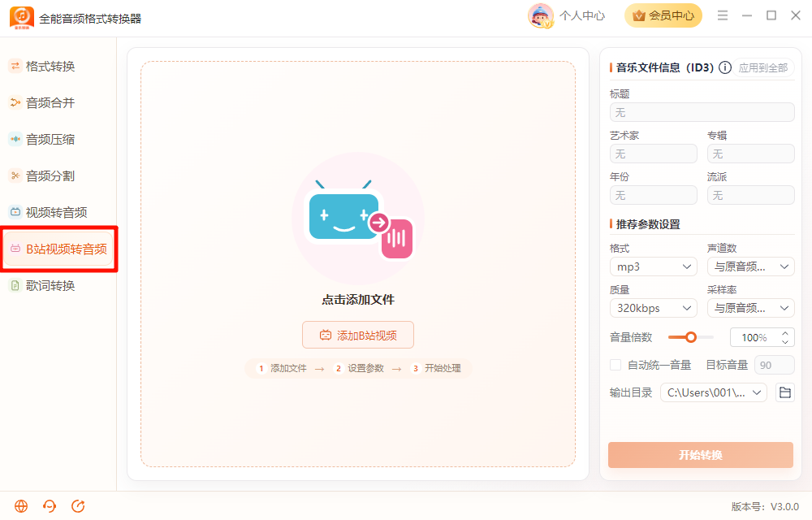
Task: Click the customer service headset icon
Action: (50, 506)
